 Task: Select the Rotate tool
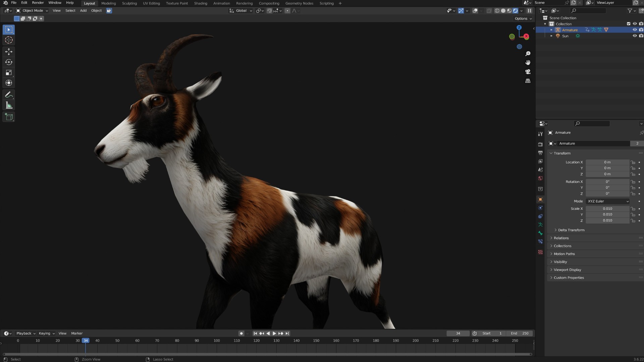point(9,62)
